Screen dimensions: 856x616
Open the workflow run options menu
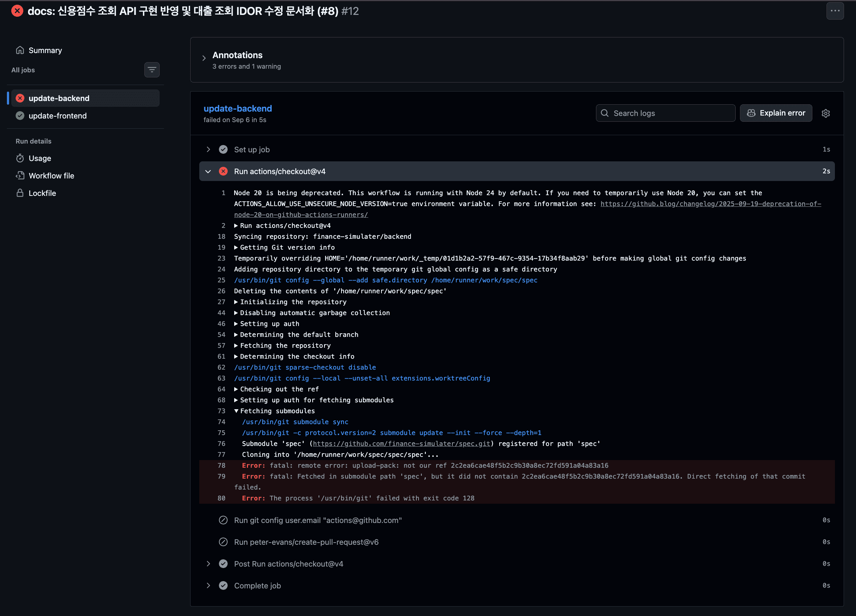(835, 11)
